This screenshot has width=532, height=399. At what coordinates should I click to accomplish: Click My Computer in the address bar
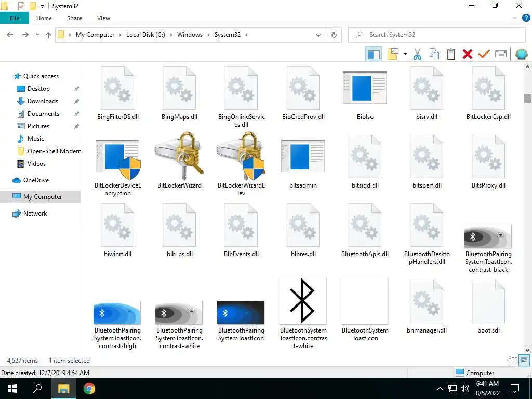(95, 35)
